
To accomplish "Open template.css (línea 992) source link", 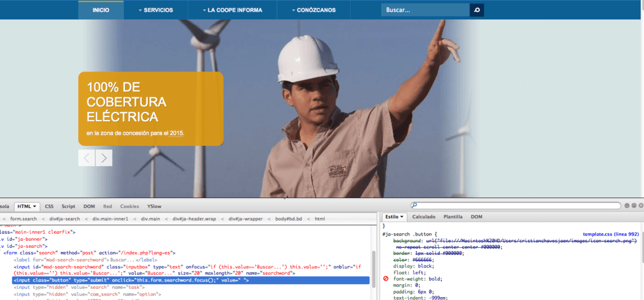I will (x=611, y=233).
